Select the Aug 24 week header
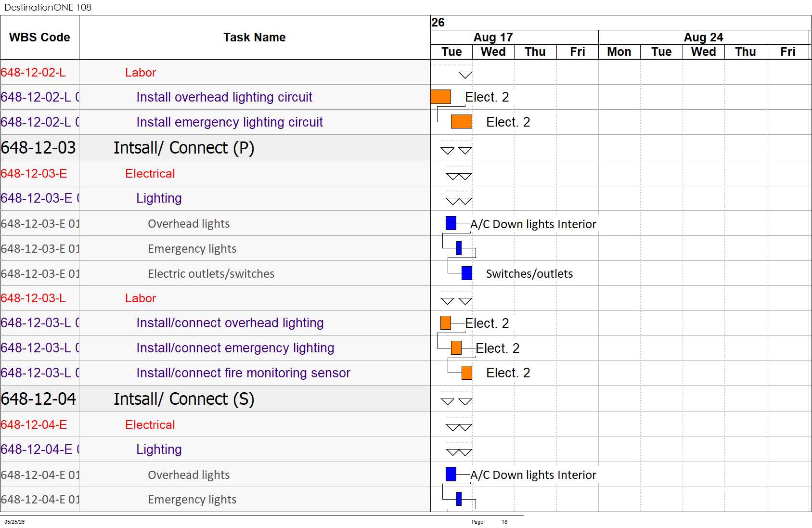812x528 pixels. click(703, 37)
